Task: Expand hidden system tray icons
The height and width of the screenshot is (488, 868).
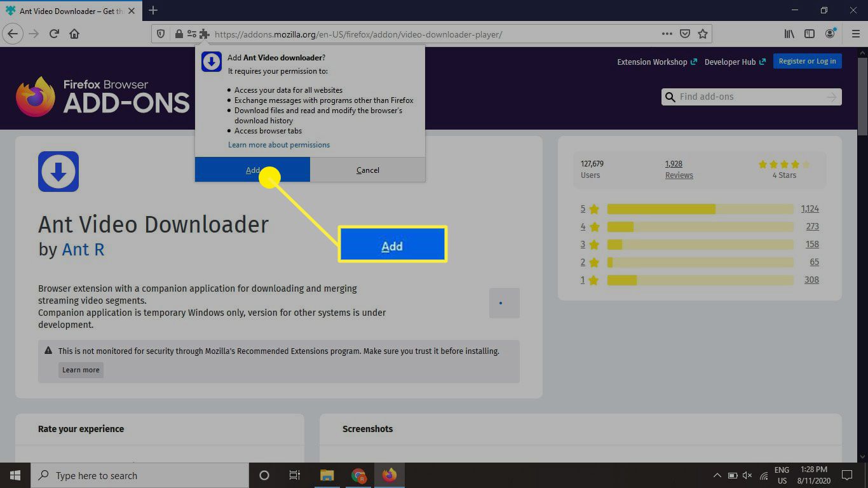Action: (717, 475)
